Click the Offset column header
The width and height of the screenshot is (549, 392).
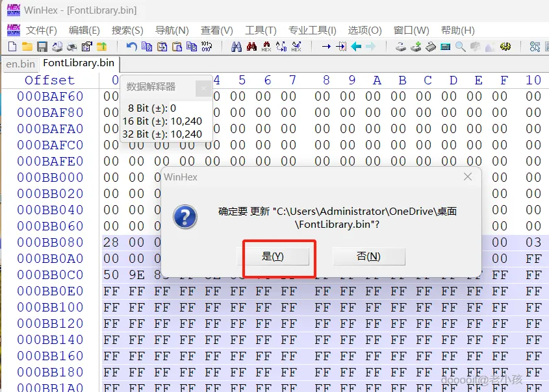50,80
